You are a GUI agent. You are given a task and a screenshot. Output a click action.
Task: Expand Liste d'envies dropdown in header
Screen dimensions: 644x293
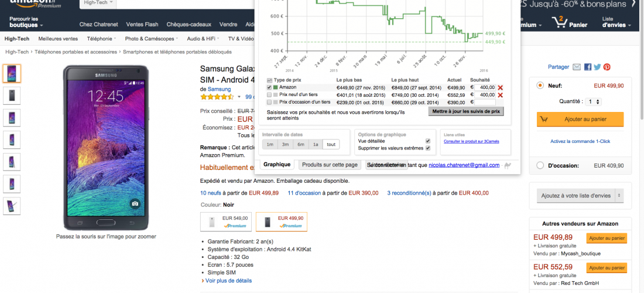[616, 22]
